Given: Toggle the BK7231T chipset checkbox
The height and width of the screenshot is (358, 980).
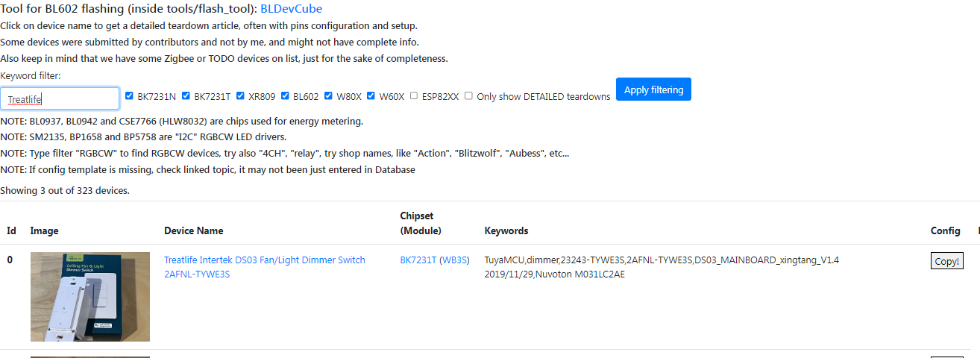Looking at the screenshot, I should click(186, 96).
